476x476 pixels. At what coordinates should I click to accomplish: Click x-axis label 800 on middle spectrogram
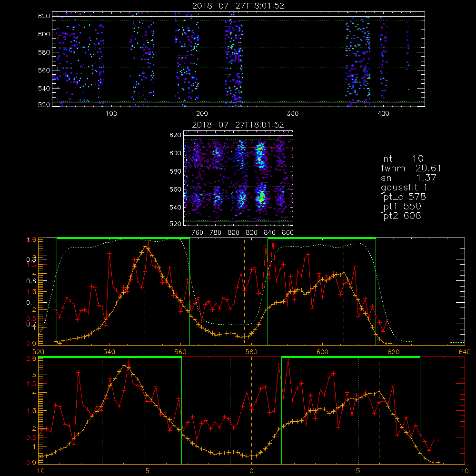pos(233,233)
